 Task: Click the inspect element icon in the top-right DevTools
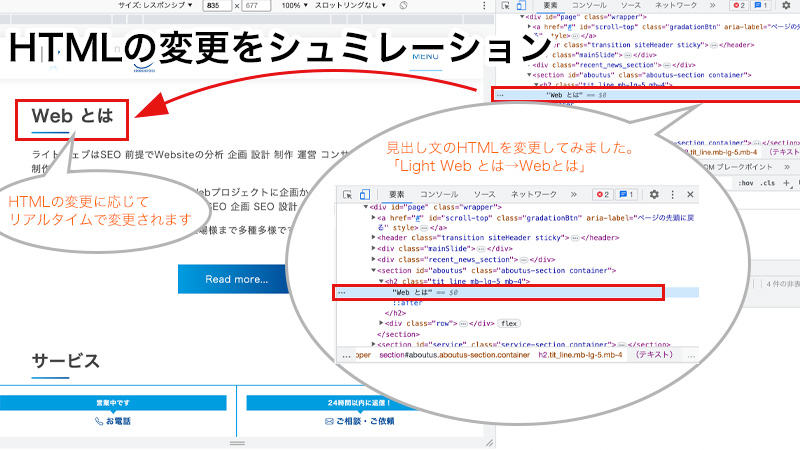coord(506,5)
